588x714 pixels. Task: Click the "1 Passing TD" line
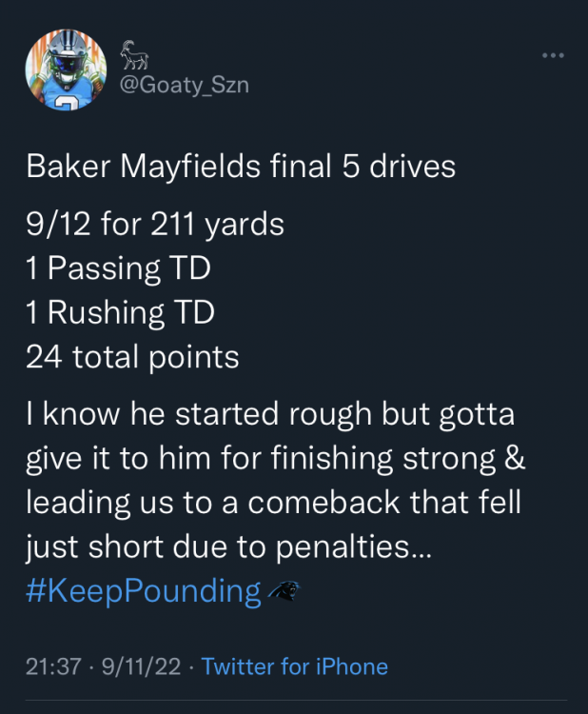[x=118, y=268]
